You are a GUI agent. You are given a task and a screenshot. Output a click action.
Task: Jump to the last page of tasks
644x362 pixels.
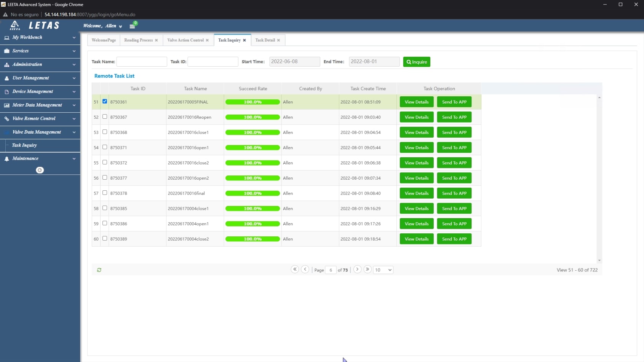point(368,270)
